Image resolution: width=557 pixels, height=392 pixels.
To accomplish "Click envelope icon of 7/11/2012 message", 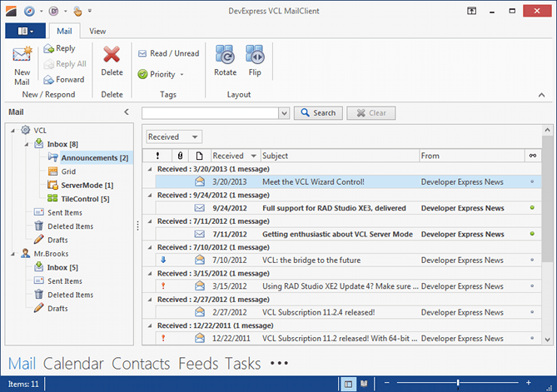I will point(200,234).
